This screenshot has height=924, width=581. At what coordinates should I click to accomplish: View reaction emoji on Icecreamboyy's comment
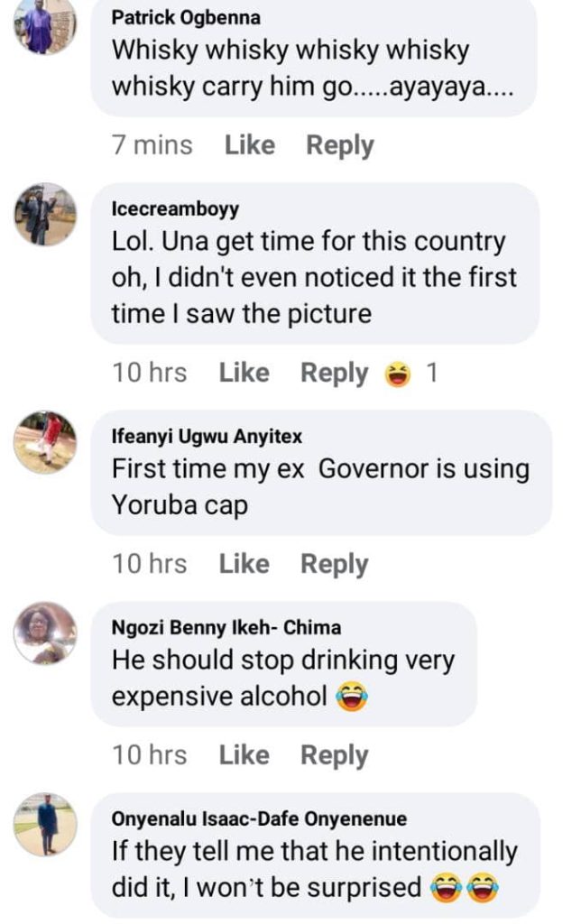[397, 373]
